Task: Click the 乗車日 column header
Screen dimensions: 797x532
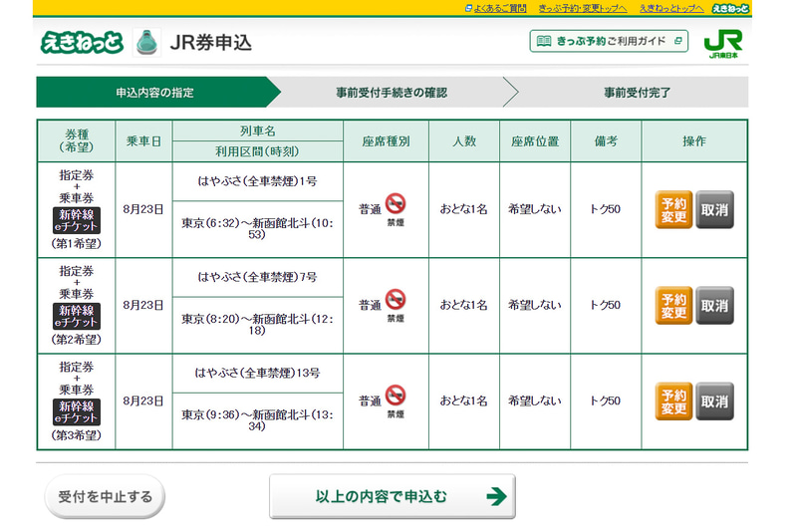Action: (x=143, y=141)
